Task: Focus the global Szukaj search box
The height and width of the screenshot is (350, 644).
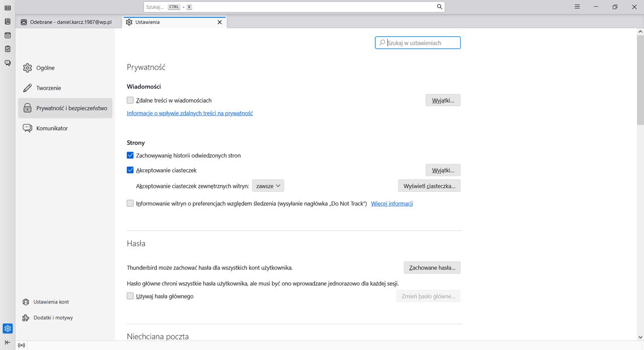Action: pos(294,7)
